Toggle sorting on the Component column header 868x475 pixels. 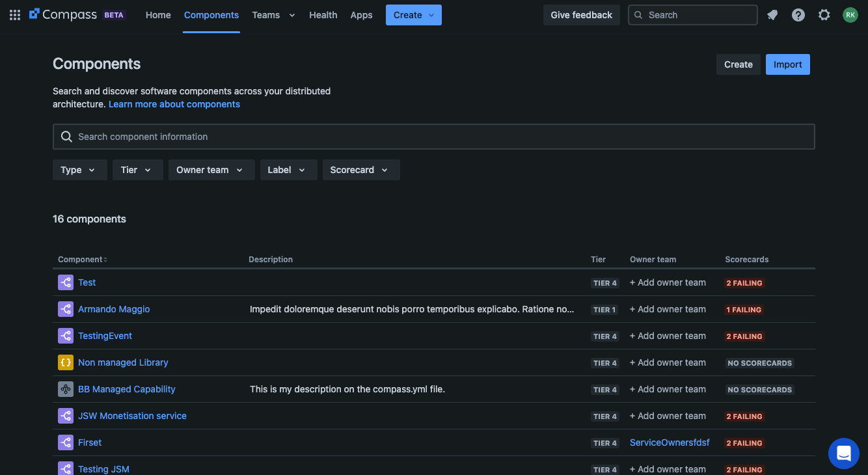point(81,259)
